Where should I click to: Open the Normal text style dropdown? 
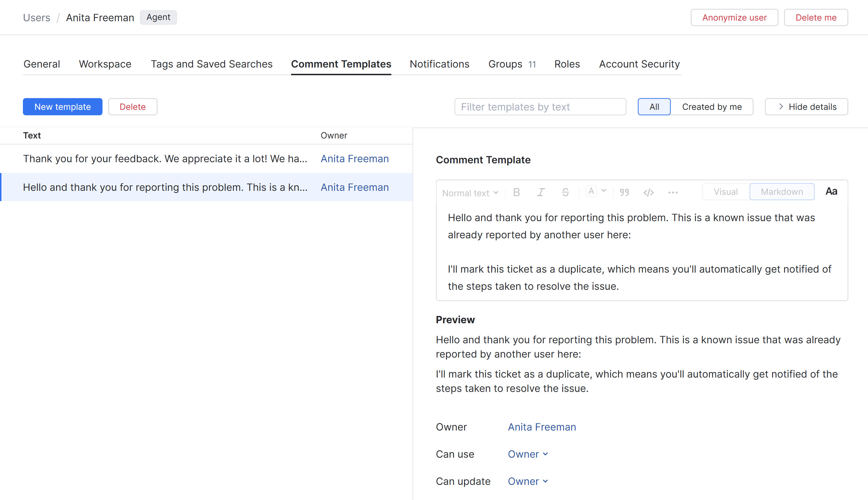(x=470, y=193)
